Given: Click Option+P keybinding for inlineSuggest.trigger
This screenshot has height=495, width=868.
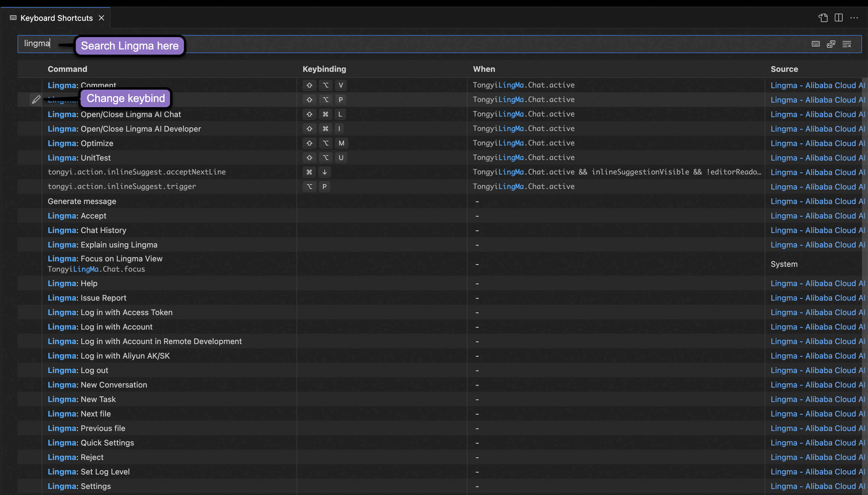Looking at the screenshot, I should pos(316,187).
